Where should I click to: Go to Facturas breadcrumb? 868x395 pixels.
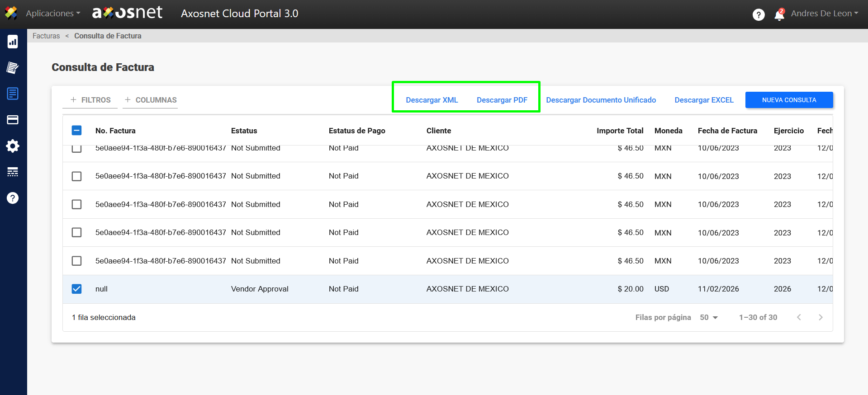(x=46, y=36)
